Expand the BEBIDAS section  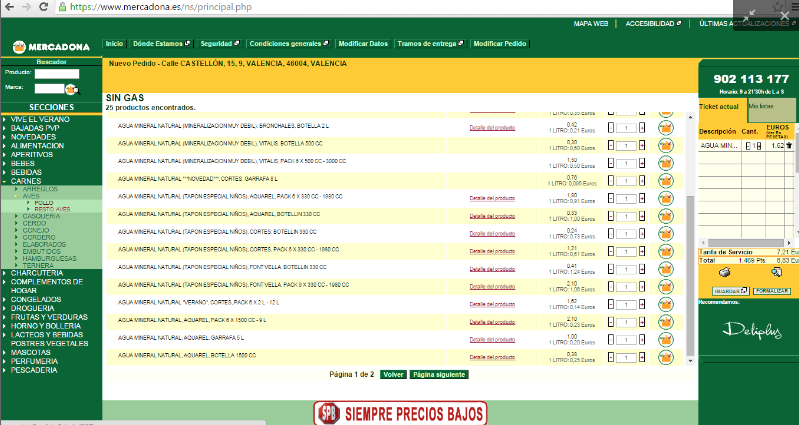pyautogui.click(x=26, y=172)
